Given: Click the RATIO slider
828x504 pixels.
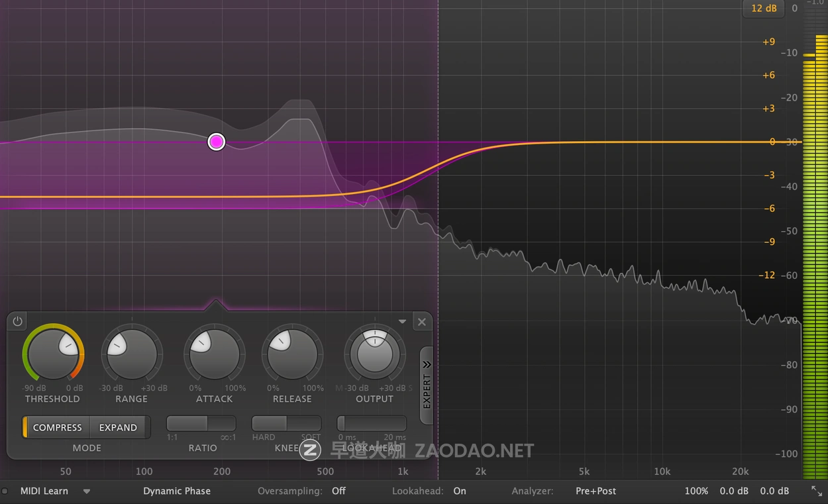Looking at the screenshot, I should (x=201, y=423).
